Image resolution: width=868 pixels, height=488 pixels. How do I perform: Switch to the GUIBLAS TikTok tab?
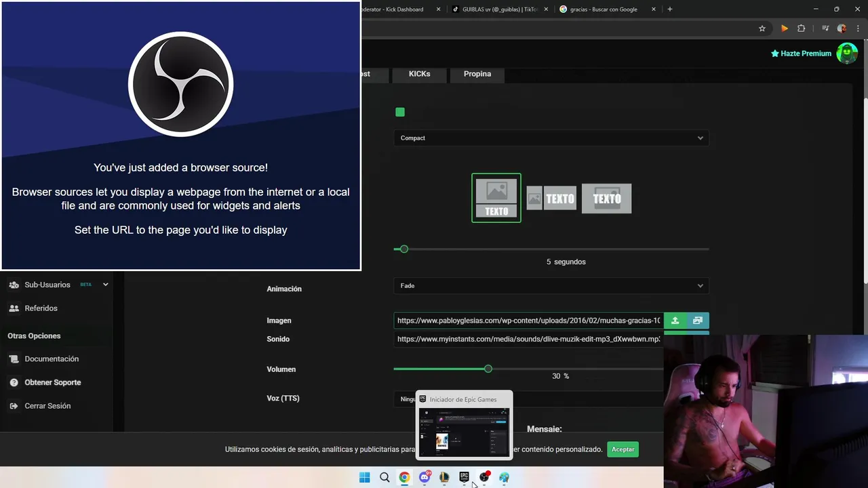point(499,9)
